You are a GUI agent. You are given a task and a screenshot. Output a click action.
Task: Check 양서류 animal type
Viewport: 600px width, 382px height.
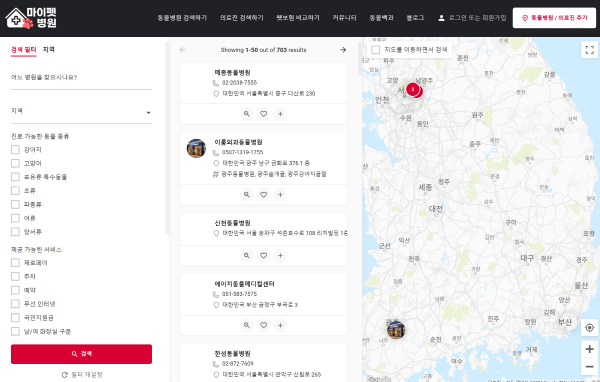(15, 232)
